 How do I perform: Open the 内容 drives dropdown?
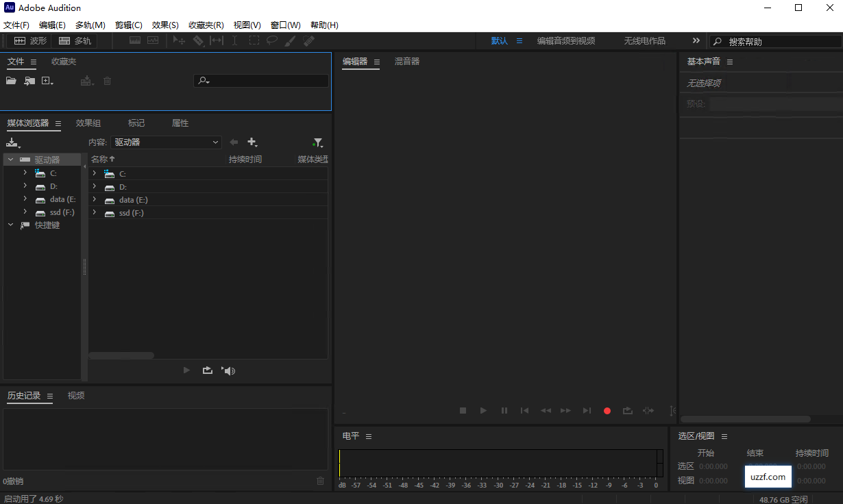tap(166, 142)
